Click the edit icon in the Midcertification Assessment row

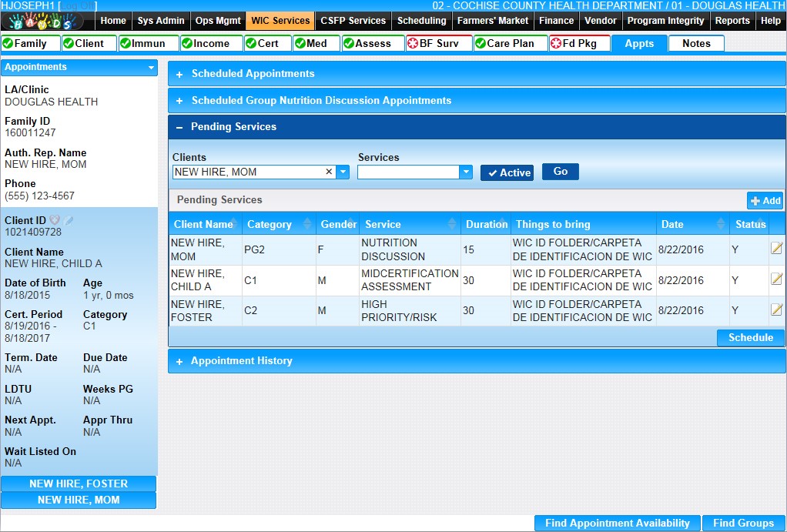tap(776, 279)
